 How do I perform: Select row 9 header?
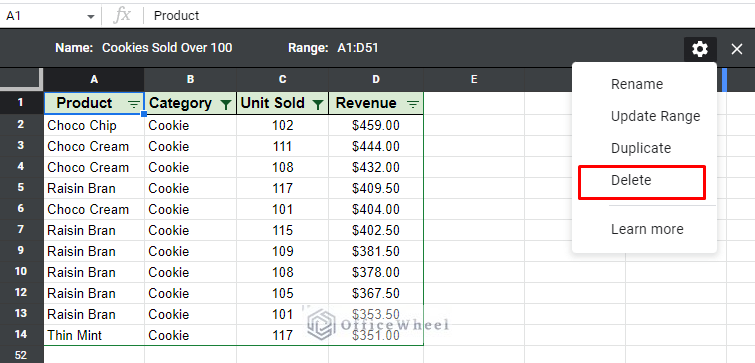21,251
